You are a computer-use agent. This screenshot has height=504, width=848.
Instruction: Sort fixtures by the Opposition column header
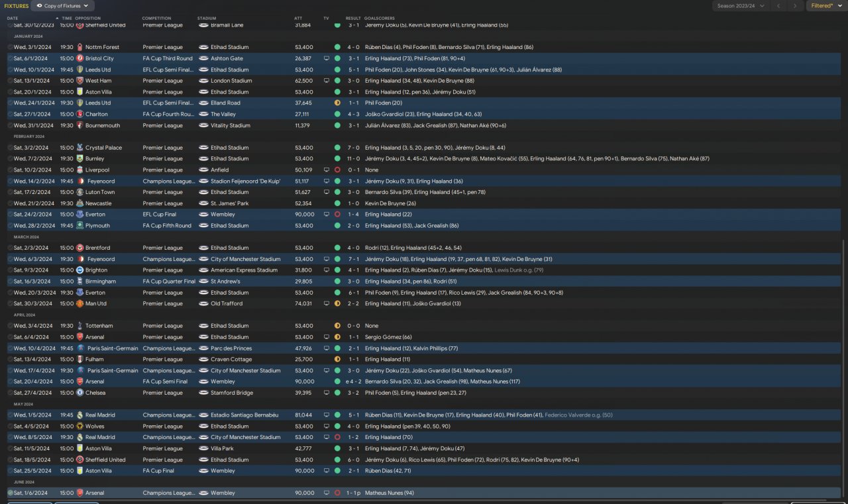(x=88, y=18)
